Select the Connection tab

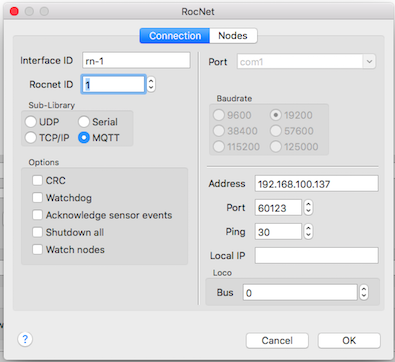coord(175,36)
